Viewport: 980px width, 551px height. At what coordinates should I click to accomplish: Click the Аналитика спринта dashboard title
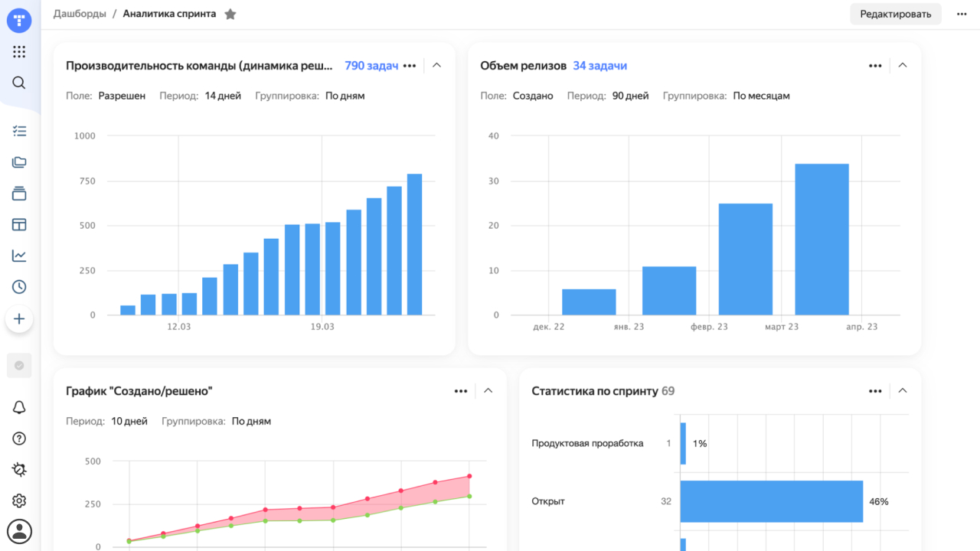[x=169, y=14]
